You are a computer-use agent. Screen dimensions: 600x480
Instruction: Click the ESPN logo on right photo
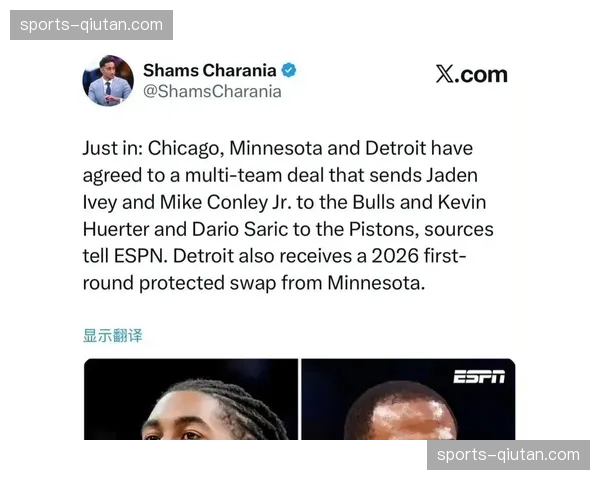pos(479,376)
